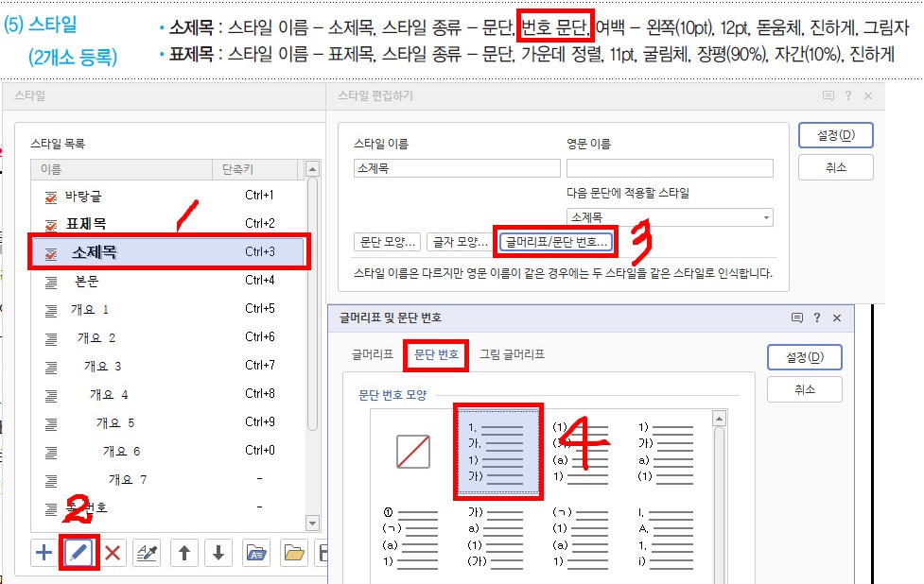The image size is (924, 584).
Task: Click the 글머리표/문단 번호... button
Action: 556,242
